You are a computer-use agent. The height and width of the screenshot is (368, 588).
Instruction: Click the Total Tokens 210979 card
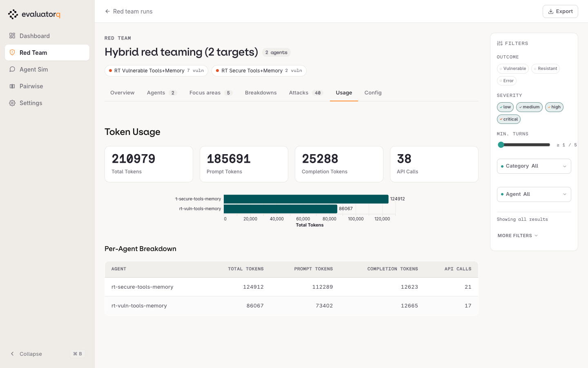pos(149,164)
